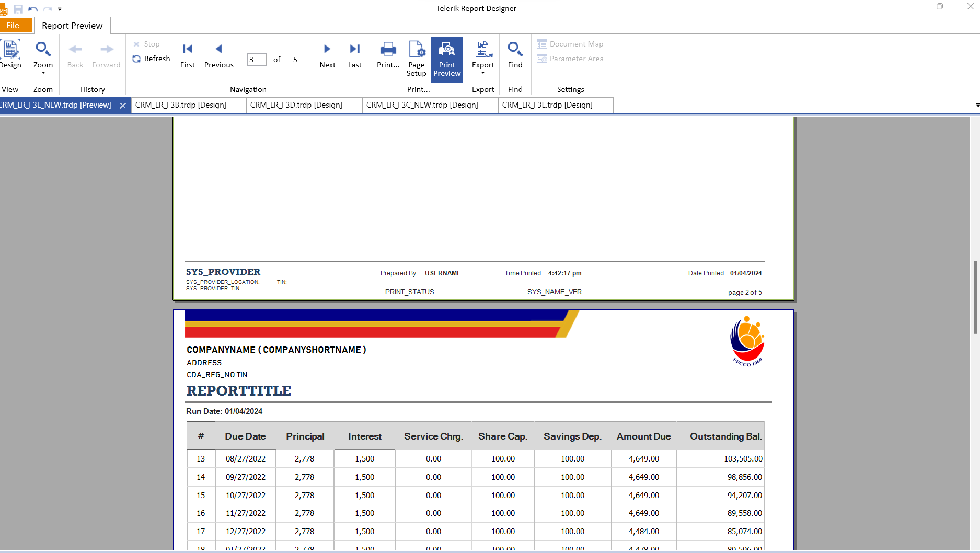The height and width of the screenshot is (553, 980).
Task: Open the Export format dropdown
Action: (x=482, y=73)
